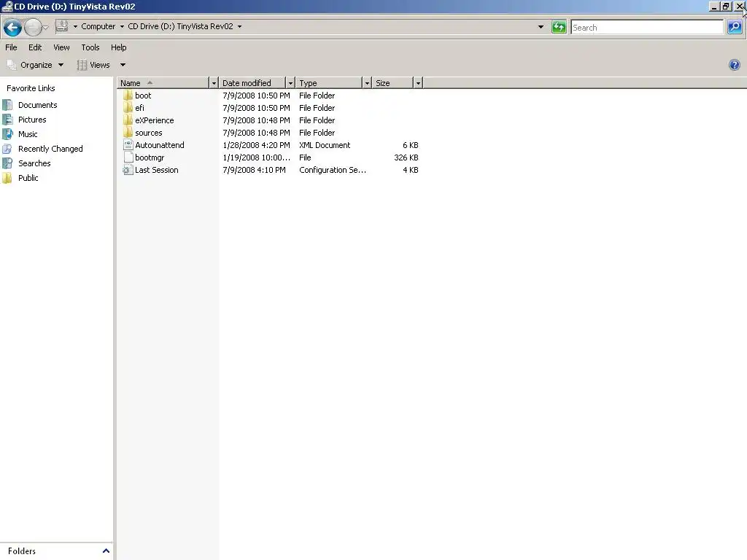747x560 pixels.
Task: Click the file name text 'Autounattend'
Action: (160, 145)
